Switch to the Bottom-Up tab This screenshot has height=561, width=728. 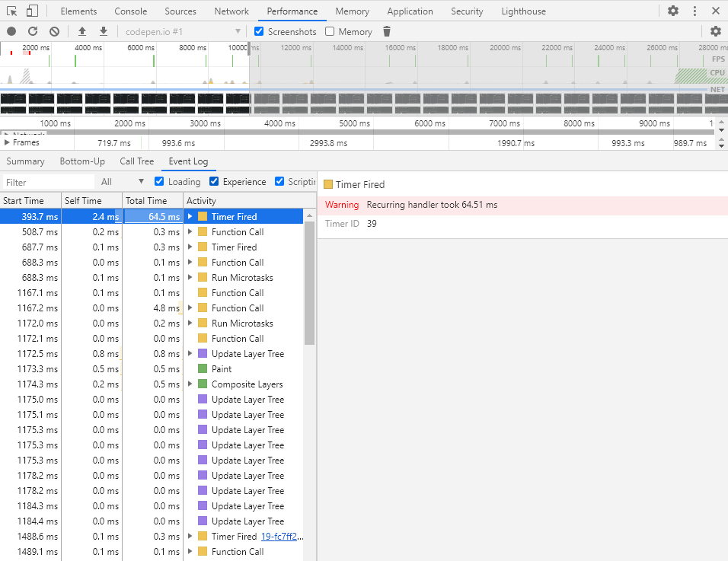[82, 161]
